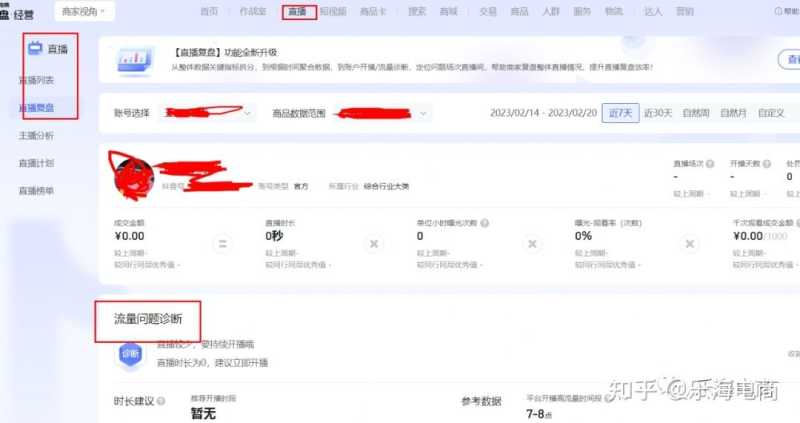Click the 【直播复盘】功能全新升级 banner title

pos(226,53)
